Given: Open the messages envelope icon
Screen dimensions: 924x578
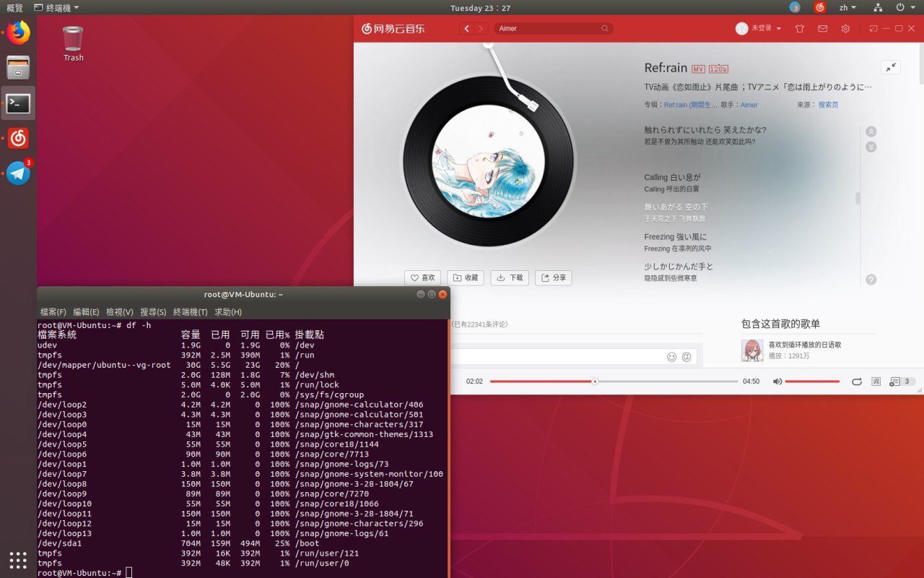Looking at the screenshot, I should 822,29.
